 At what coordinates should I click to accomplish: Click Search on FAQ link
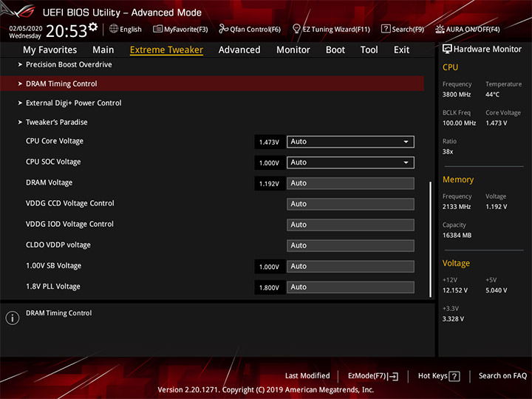point(502,376)
